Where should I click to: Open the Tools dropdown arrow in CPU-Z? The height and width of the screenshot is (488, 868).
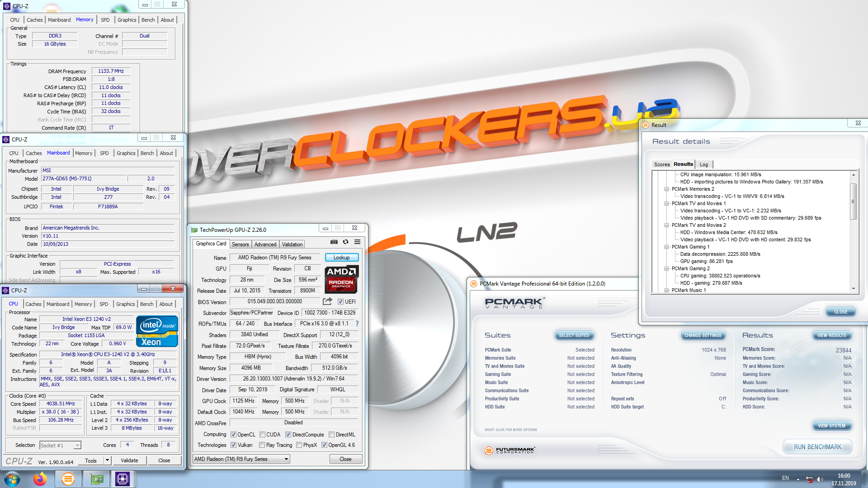pos(107,460)
